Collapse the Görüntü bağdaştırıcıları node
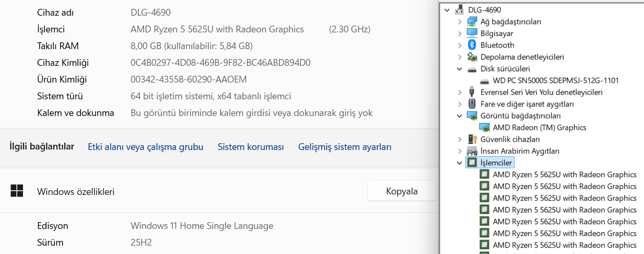Image resolution: width=644 pixels, height=254 pixels. 459,116
